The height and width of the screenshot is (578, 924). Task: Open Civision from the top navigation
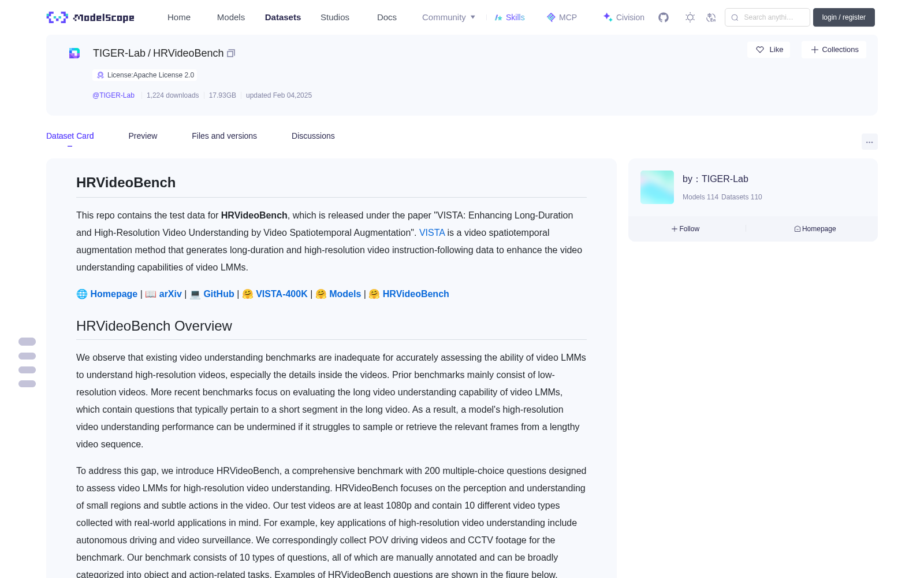(624, 17)
